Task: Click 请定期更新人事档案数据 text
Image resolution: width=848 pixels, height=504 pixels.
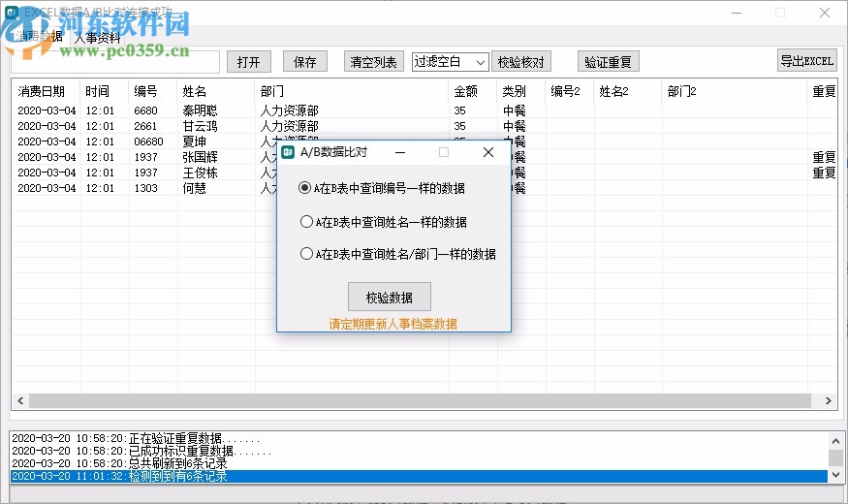Action: pos(393,324)
